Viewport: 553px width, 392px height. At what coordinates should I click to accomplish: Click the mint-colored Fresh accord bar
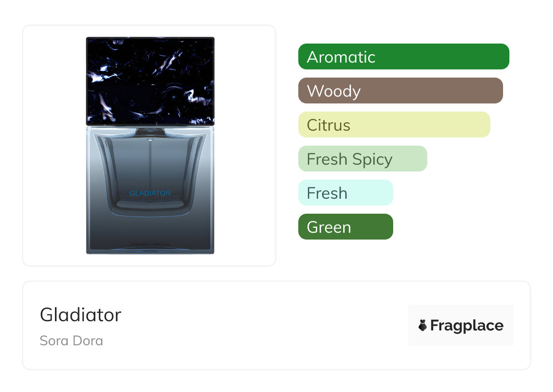pos(345,193)
